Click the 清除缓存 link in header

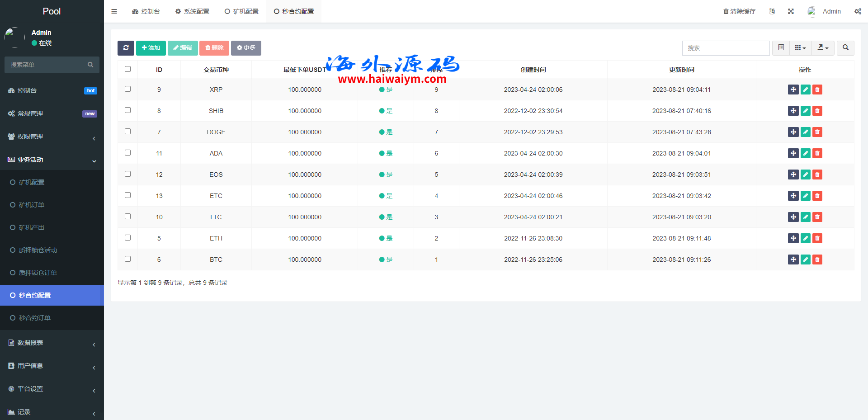tap(739, 11)
